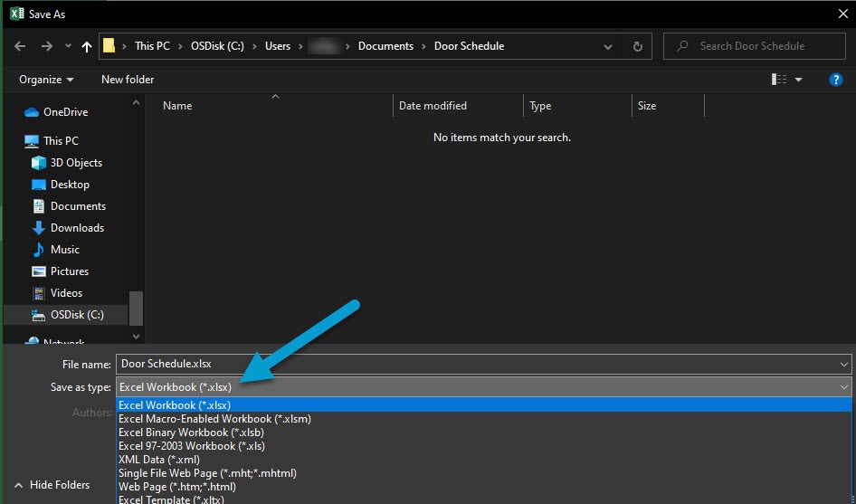
Task: Change view using the view icon
Action: 779,80
